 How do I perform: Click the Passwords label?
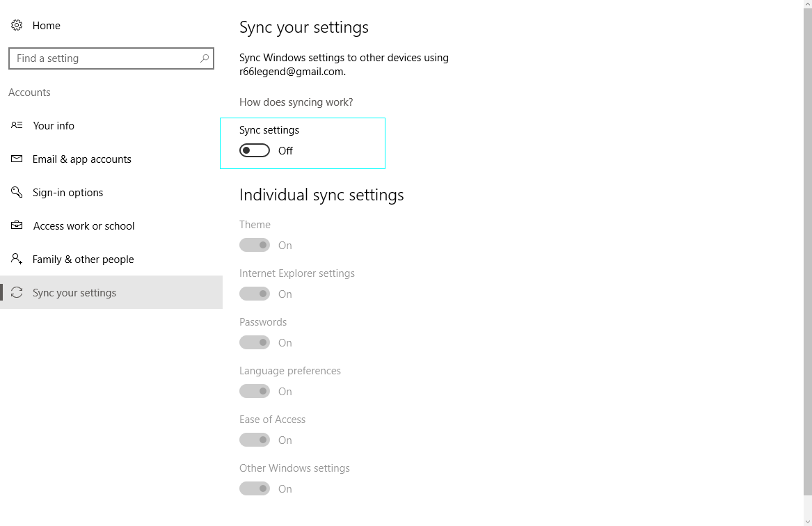point(262,321)
